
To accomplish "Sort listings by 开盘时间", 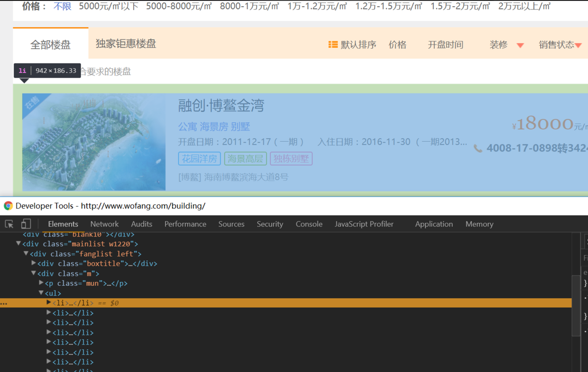I will pyautogui.click(x=446, y=45).
